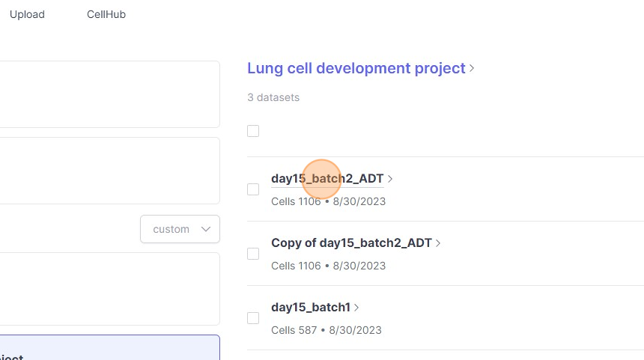Click the arrow beside the project title
Screen dimensions: 644x360
tap(473, 69)
